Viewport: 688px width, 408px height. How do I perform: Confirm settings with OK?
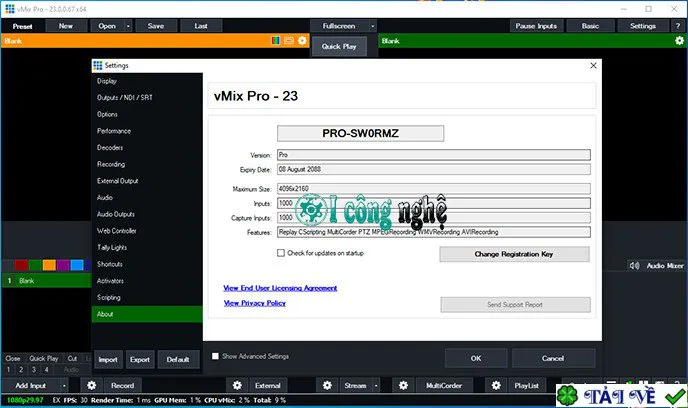476,358
